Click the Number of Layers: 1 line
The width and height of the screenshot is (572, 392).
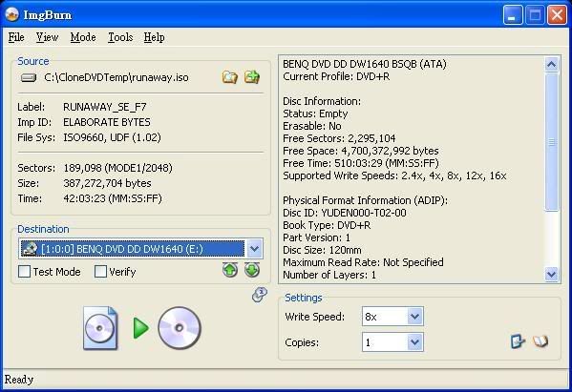coord(329,275)
